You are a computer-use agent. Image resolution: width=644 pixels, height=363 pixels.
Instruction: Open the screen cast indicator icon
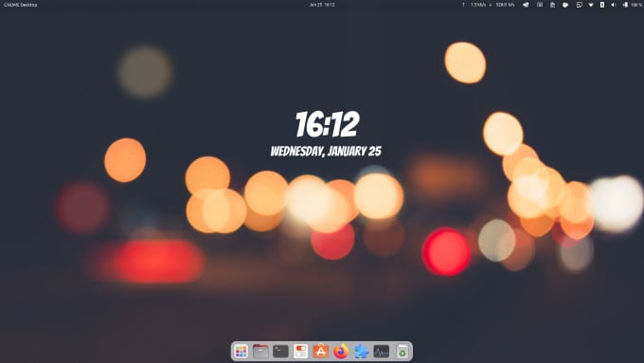(579, 5)
